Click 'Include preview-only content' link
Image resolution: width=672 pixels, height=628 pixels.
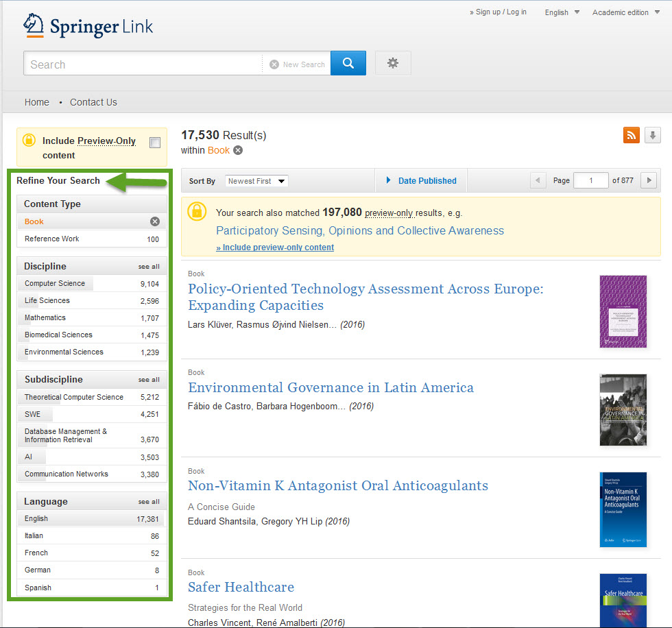tap(275, 247)
